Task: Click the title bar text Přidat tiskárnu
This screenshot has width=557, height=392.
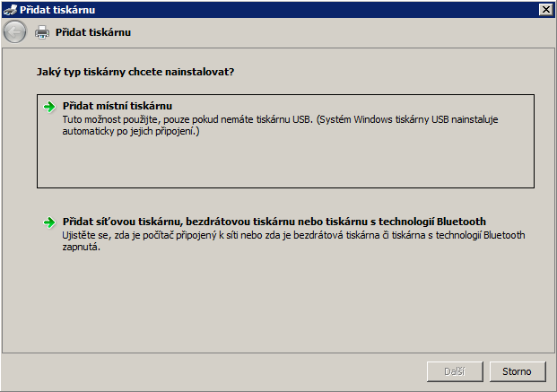Action: [57, 10]
